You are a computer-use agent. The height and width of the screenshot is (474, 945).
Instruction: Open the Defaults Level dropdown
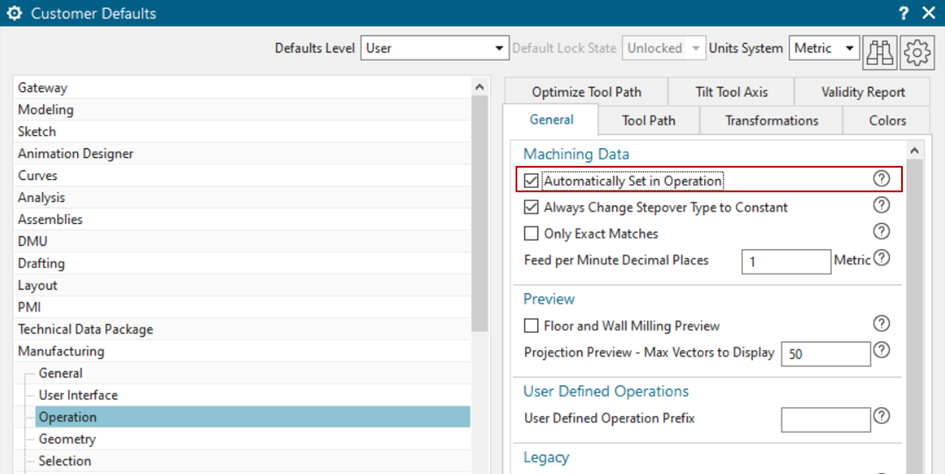(435, 48)
